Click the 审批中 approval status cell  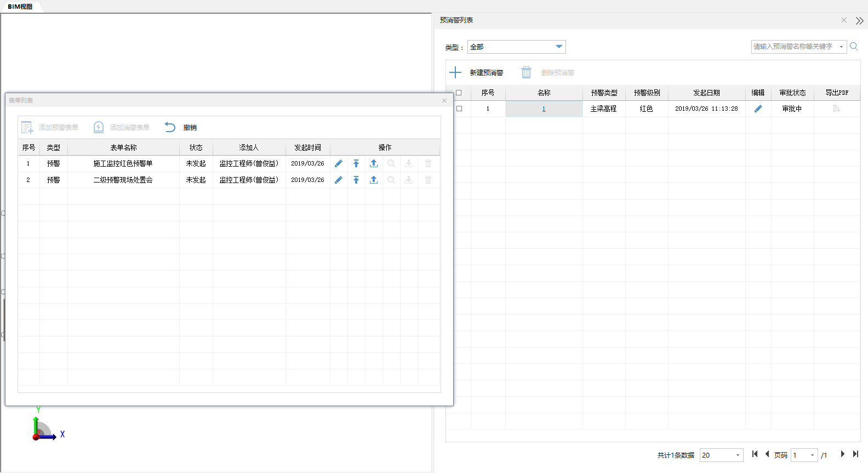[792, 109]
